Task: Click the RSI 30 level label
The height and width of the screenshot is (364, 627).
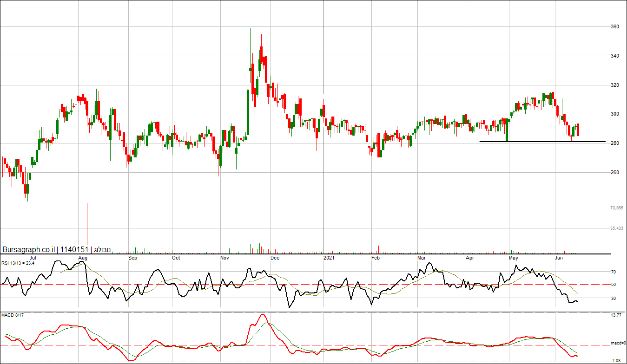Action: pyautogui.click(x=613, y=299)
